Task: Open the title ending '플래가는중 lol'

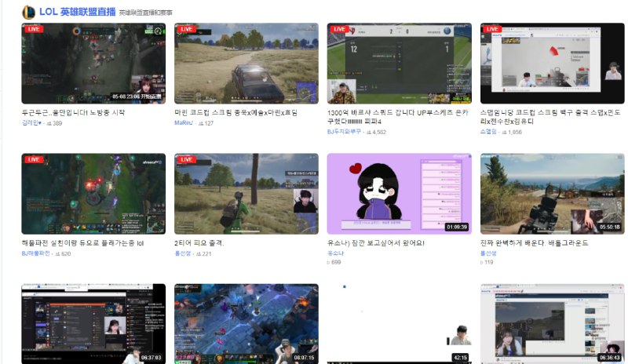Action: click(x=82, y=243)
